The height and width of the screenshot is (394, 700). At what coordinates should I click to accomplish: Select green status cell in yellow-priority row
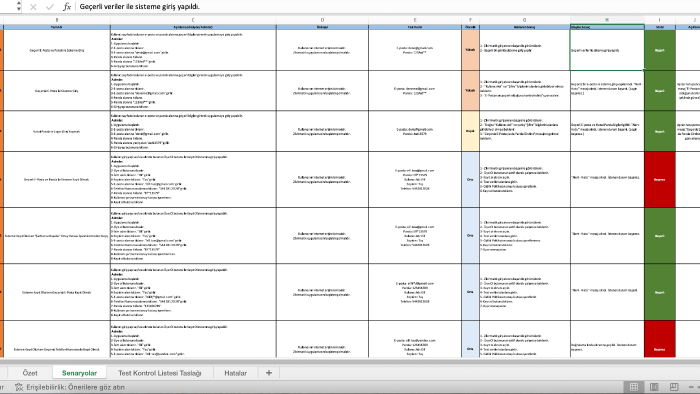click(x=660, y=131)
